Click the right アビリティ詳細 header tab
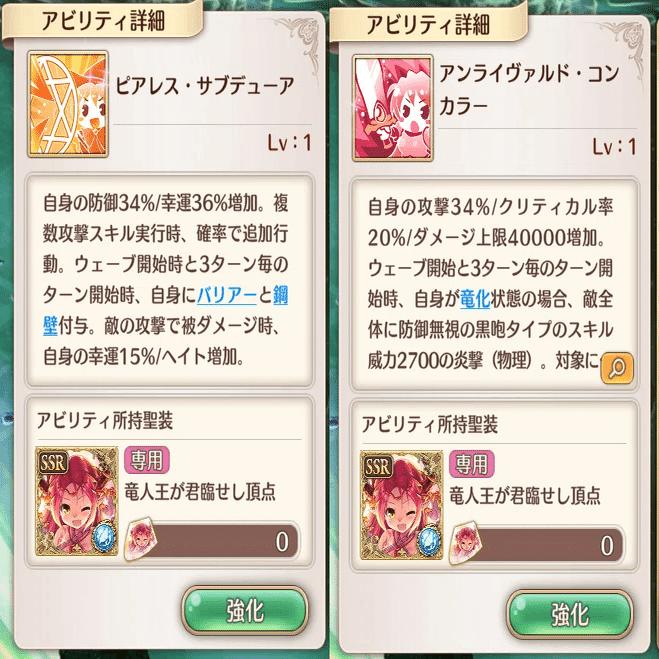 pyautogui.click(x=428, y=24)
